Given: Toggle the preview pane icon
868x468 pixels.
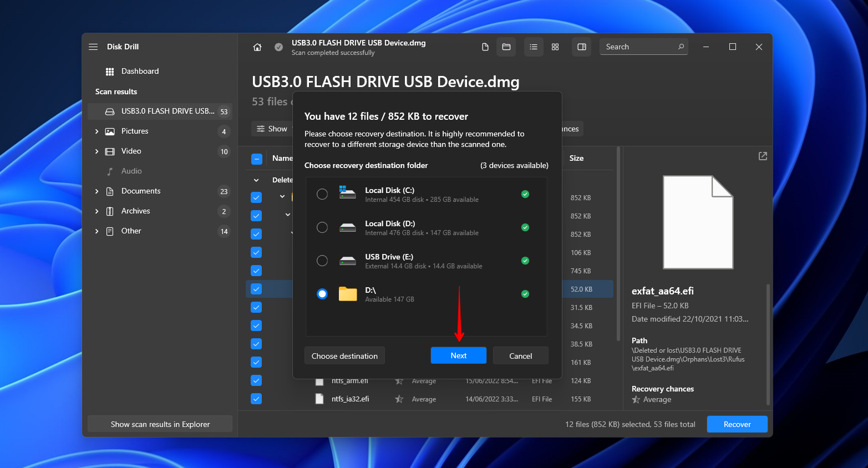Looking at the screenshot, I should click(582, 47).
